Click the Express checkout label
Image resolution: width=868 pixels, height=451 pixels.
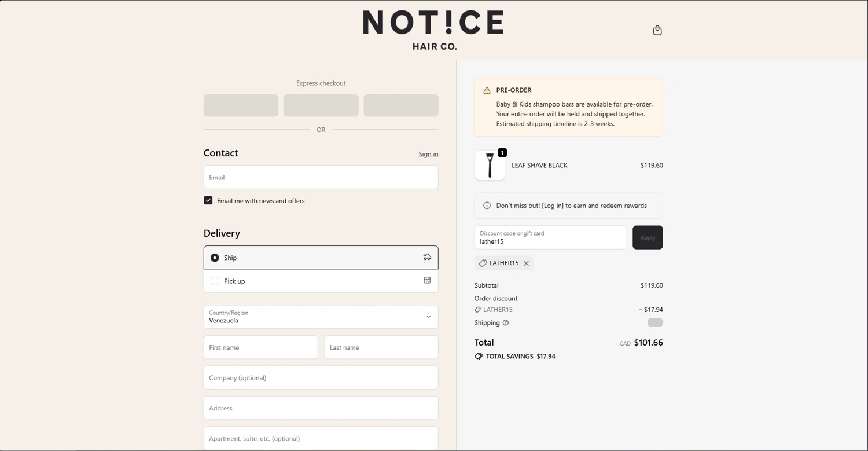[x=321, y=83]
